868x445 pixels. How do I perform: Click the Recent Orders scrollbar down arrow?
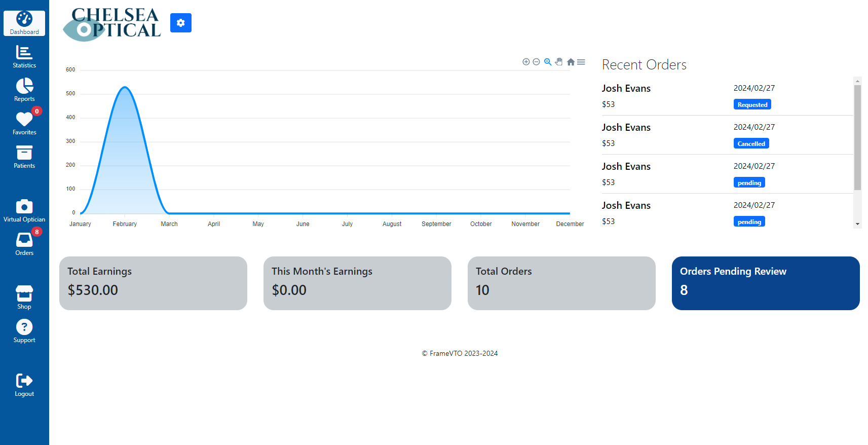(857, 224)
